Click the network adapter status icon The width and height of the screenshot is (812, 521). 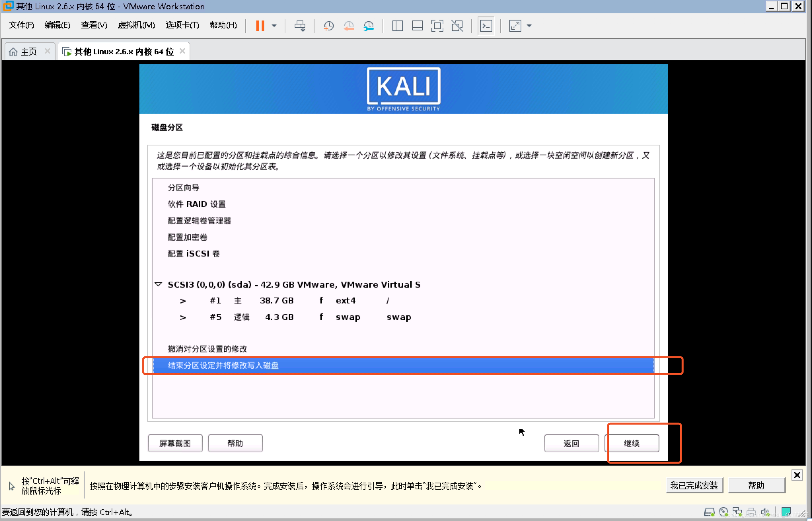click(737, 511)
